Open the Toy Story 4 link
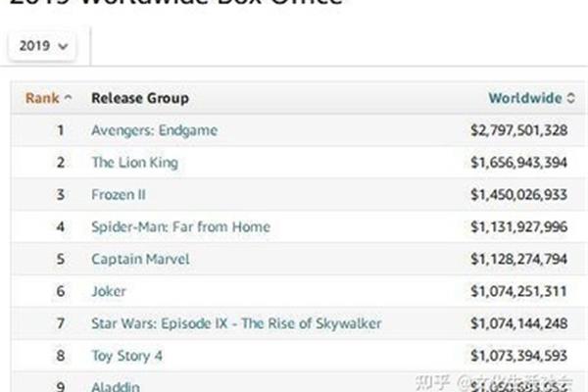The height and width of the screenshot is (392, 588). (127, 356)
